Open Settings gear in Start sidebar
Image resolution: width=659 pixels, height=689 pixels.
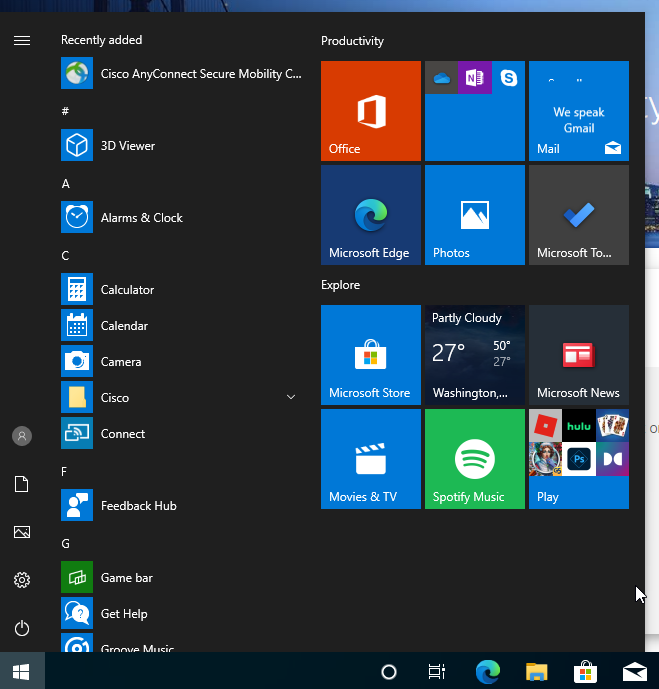click(x=22, y=580)
